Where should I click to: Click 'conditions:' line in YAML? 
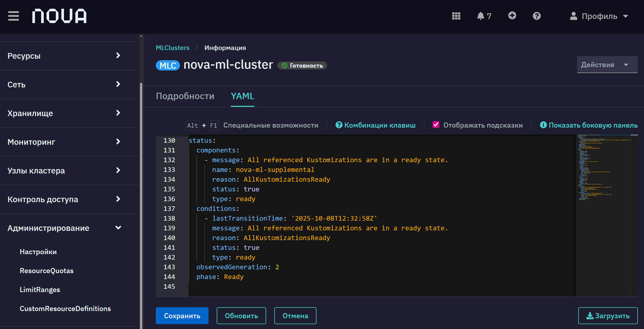point(218,209)
